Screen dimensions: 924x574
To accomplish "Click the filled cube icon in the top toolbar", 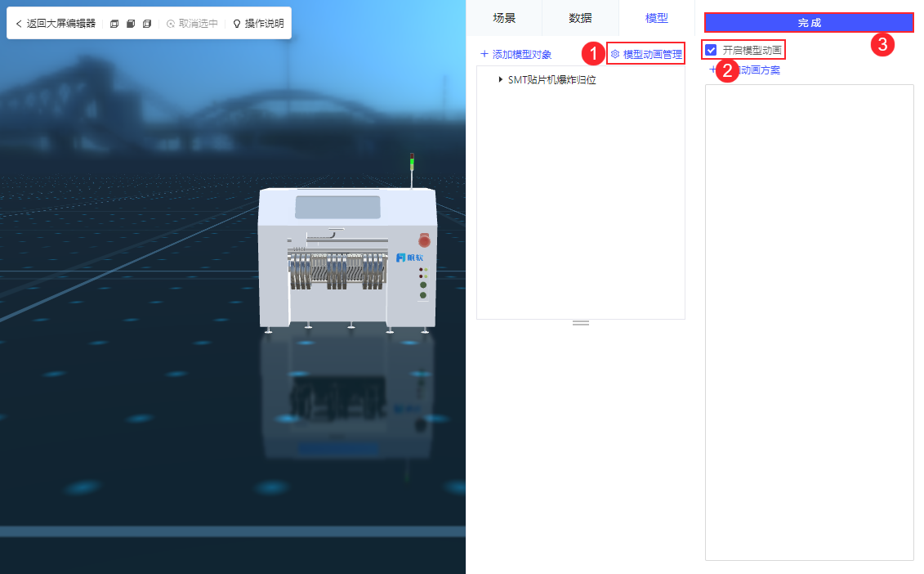I will pos(130,24).
